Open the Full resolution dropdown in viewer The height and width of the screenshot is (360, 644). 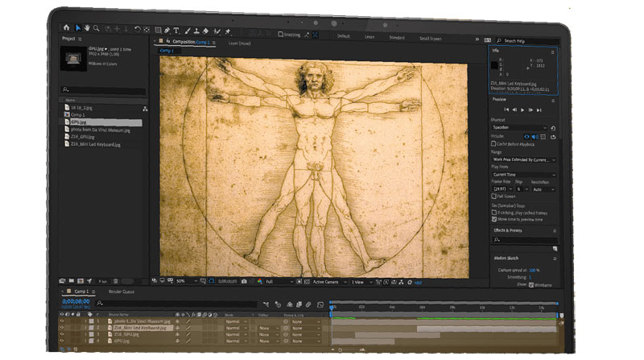tap(279, 282)
